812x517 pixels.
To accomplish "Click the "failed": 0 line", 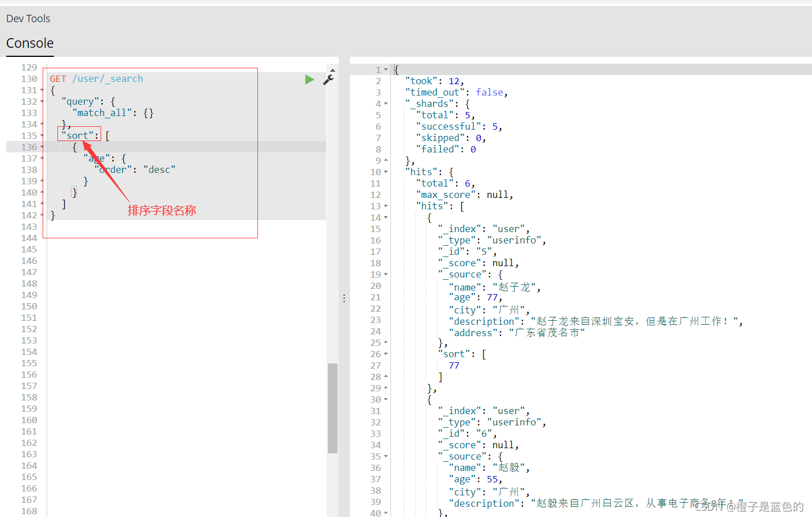I will pyautogui.click(x=446, y=150).
